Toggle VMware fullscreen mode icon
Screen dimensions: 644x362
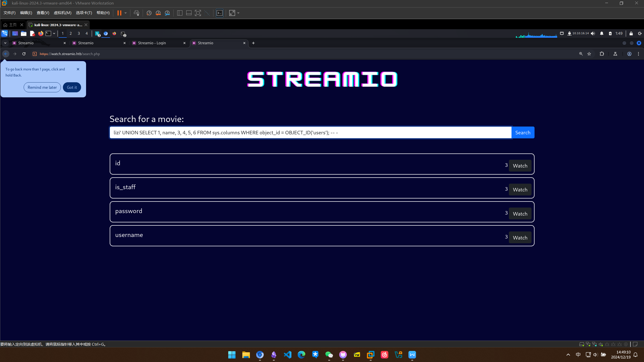tap(198, 13)
